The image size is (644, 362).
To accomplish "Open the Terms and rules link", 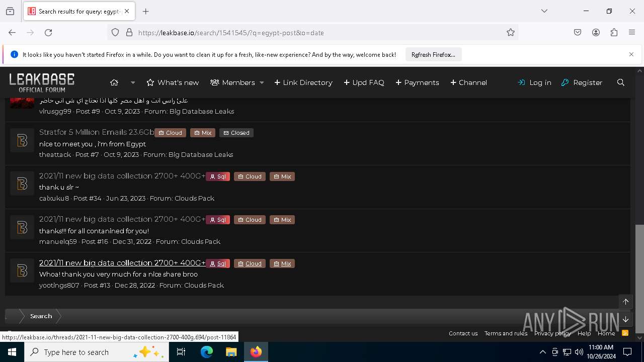I will (506, 333).
